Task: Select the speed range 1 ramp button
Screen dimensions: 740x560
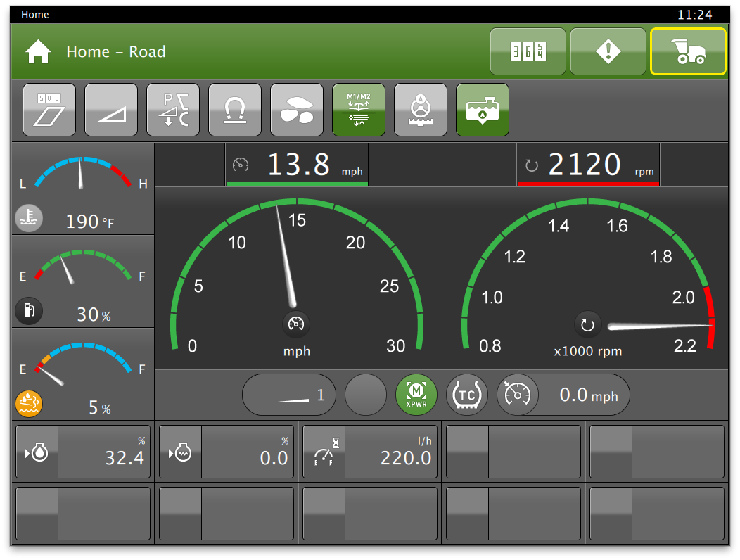Action: 289,395
